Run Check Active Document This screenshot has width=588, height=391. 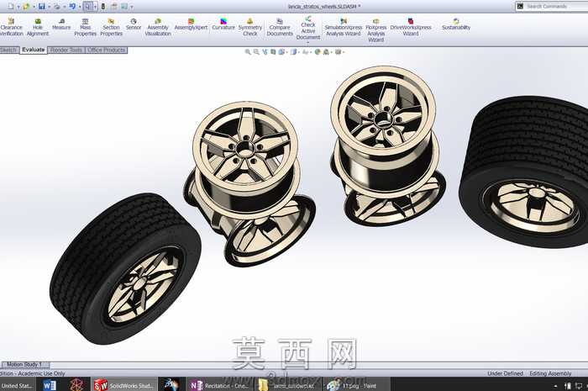click(x=308, y=28)
